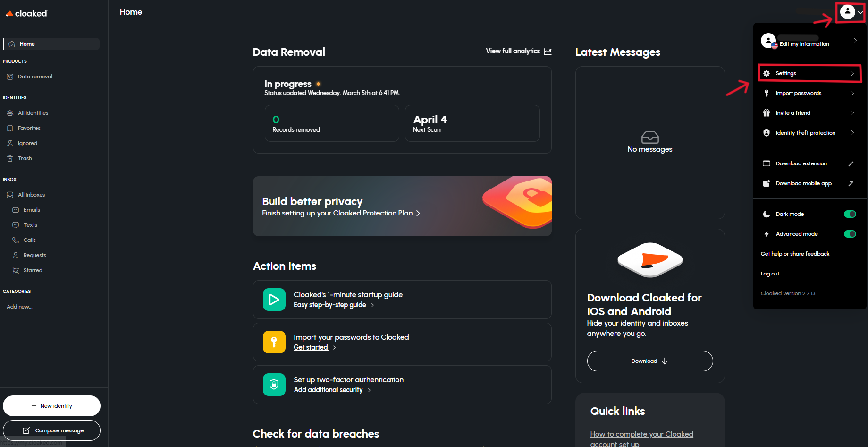Open Add additional security link
Viewport: 868px width, 447px height.
point(329,390)
